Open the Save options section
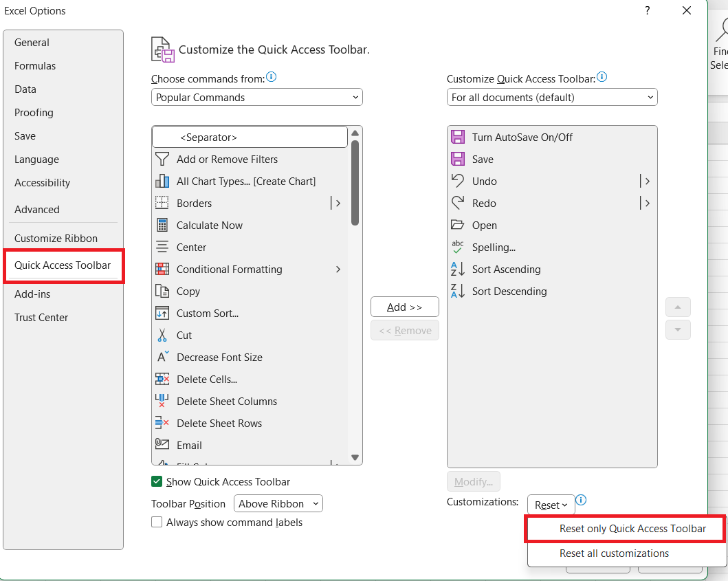The width and height of the screenshot is (728, 581). (63, 136)
